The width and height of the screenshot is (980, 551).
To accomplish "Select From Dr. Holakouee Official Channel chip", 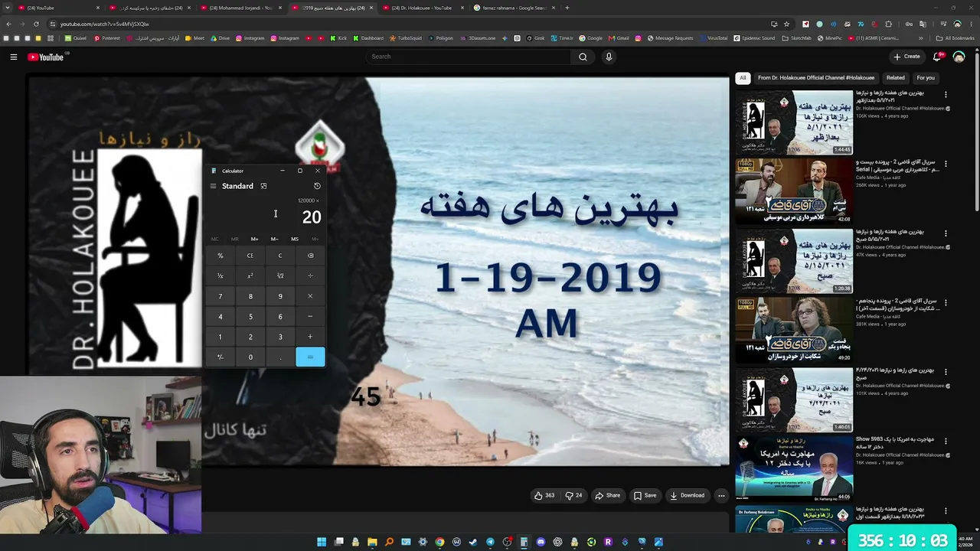I will 816,77.
